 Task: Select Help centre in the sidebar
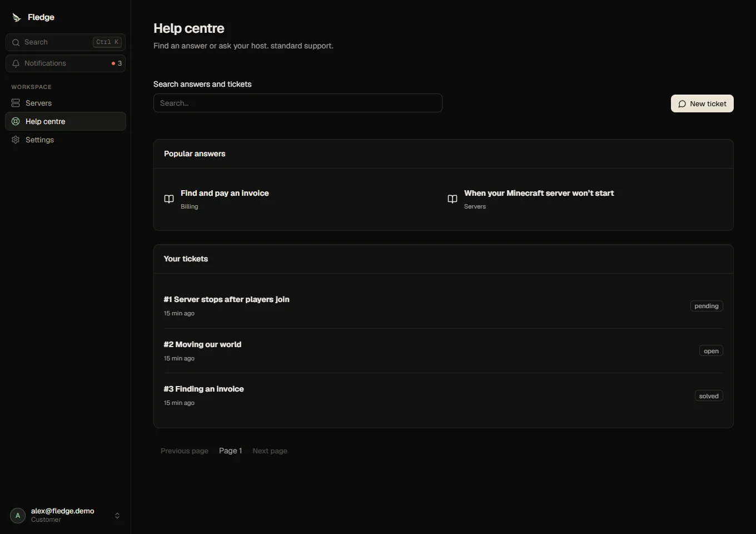click(66, 121)
